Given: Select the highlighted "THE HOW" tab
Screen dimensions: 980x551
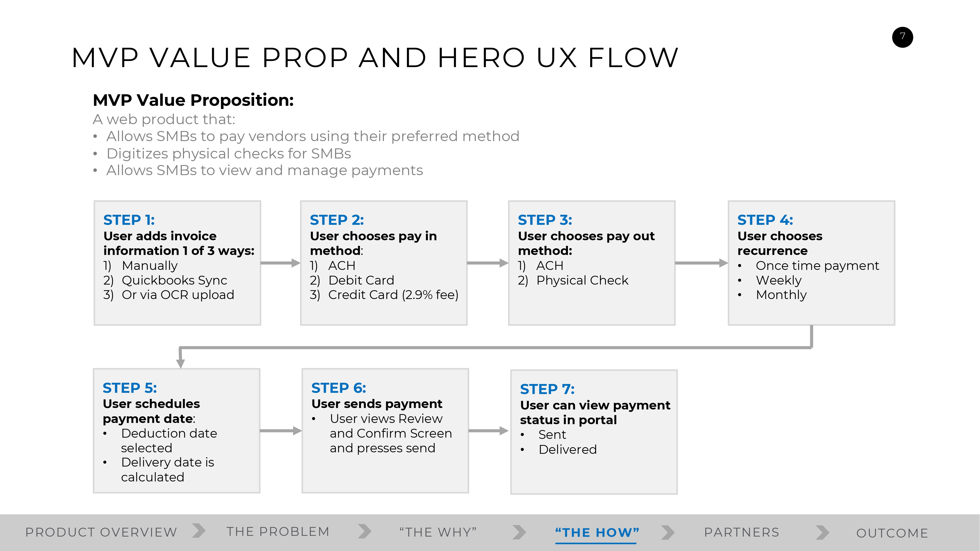Looking at the screenshot, I should pyautogui.click(x=597, y=532).
